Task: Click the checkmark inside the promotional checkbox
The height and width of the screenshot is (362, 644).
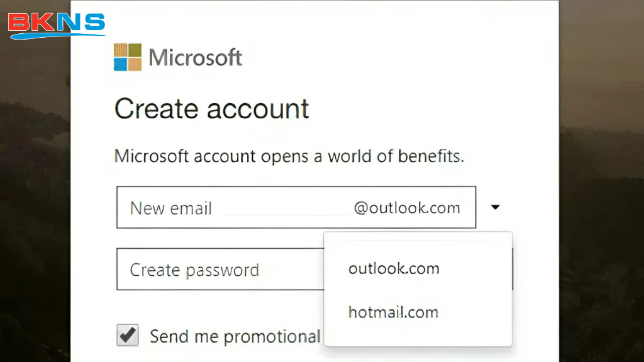Action: point(128,335)
